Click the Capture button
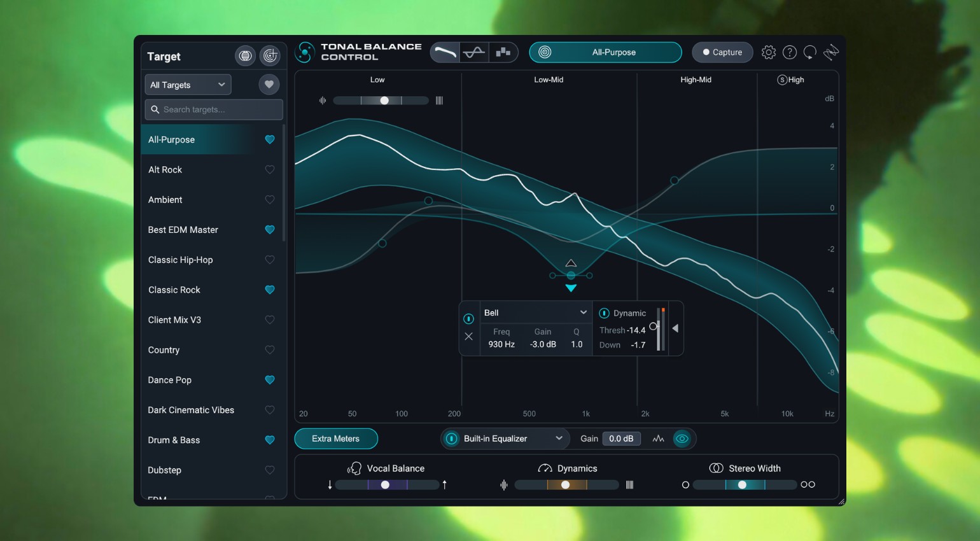Image resolution: width=980 pixels, height=541 pixels. pos(722,52)
